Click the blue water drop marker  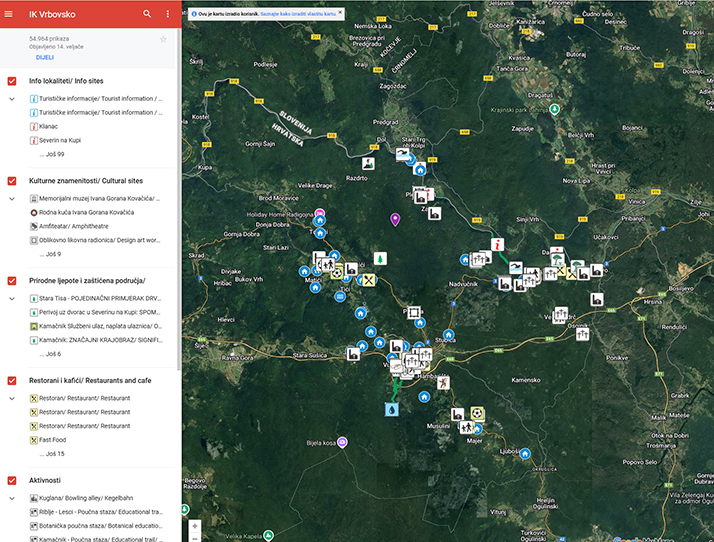392,409
